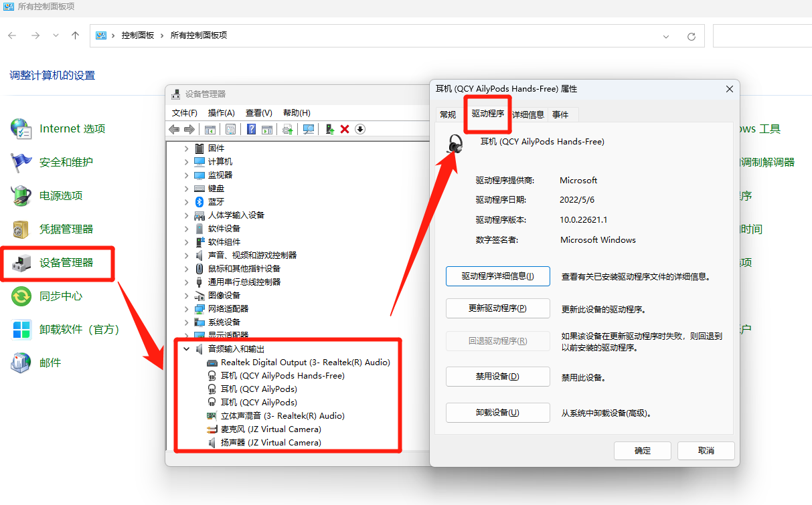Switch to the 常规 tab

coord(448,115)
